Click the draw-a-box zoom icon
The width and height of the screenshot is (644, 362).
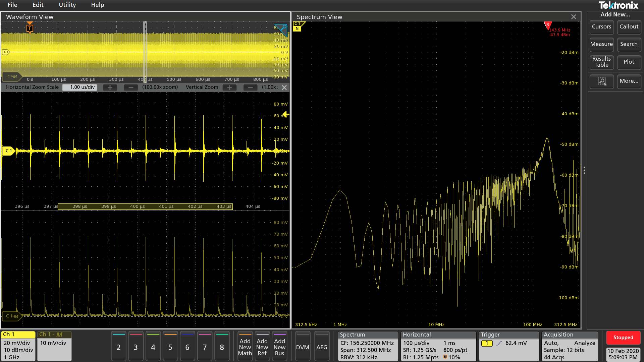click(601, 81)
